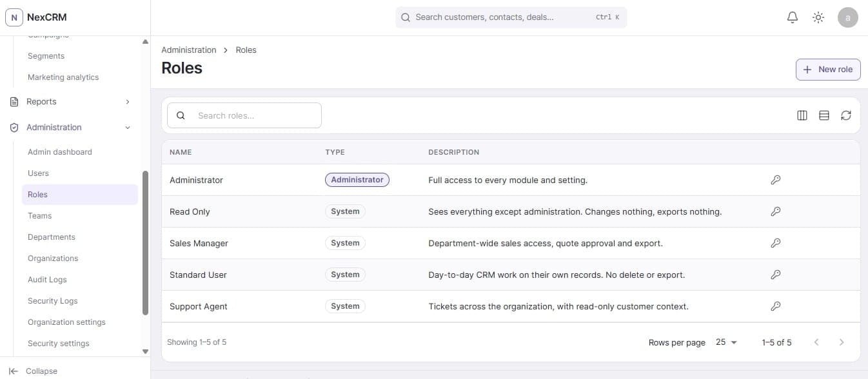Select the Sales Manager role name
Viewport: 868px width, 379px height.
pyautogui.click(x=199, y=243)
